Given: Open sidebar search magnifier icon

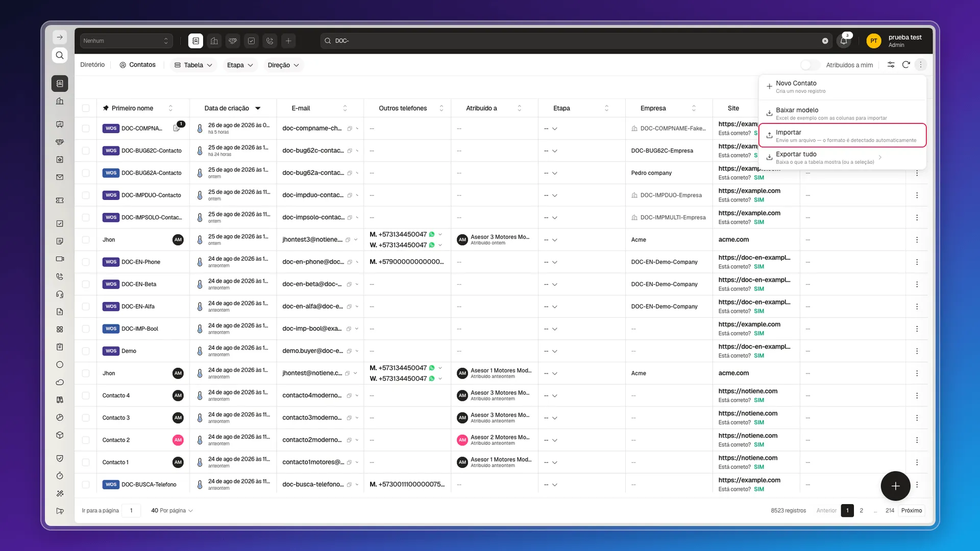Looking at the screenshot, I should pos(60,55).
